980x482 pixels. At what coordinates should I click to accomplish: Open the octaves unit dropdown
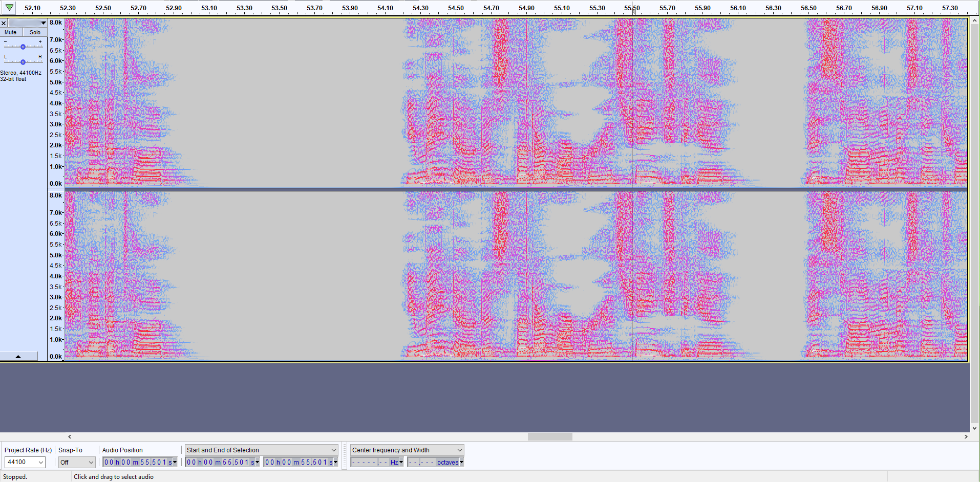point(460,462)
